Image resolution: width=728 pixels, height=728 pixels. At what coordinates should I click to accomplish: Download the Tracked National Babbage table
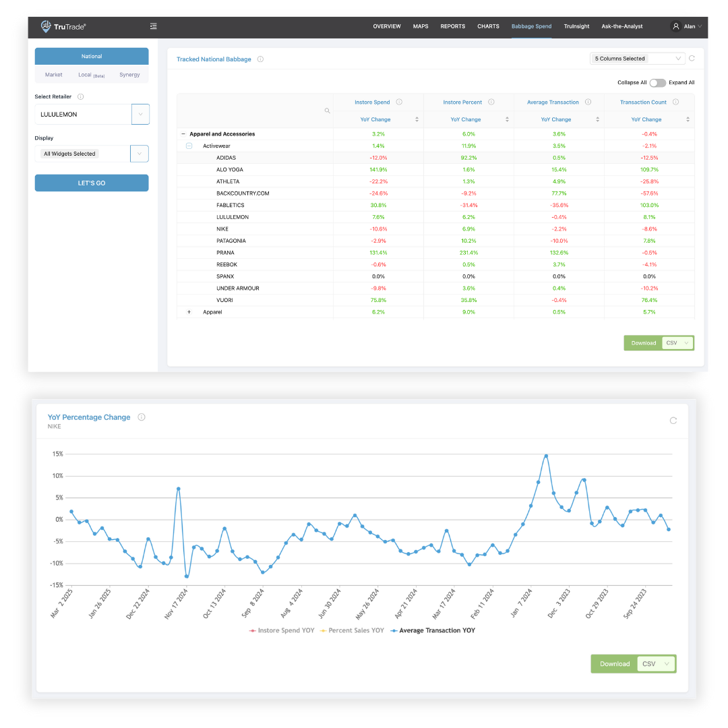[644, 343]
